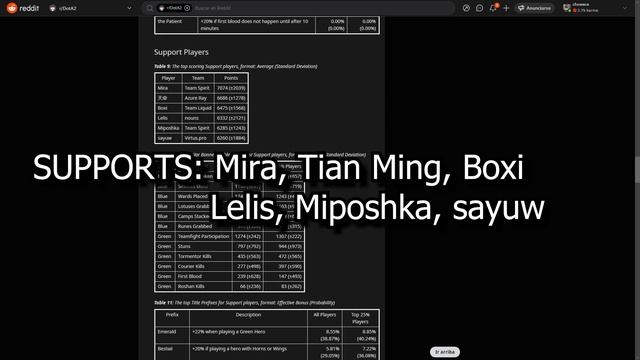Select the nouns team cell

point(198,118)
